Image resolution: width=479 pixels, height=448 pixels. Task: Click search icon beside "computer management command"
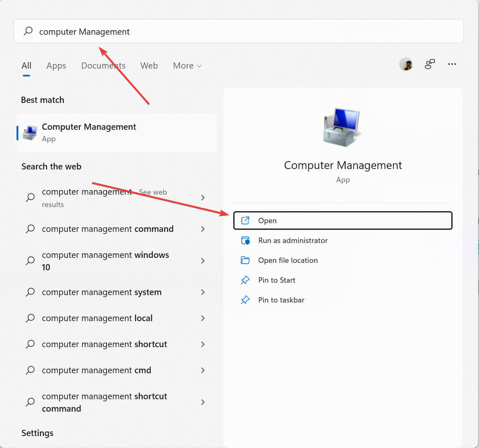(30, 229)
